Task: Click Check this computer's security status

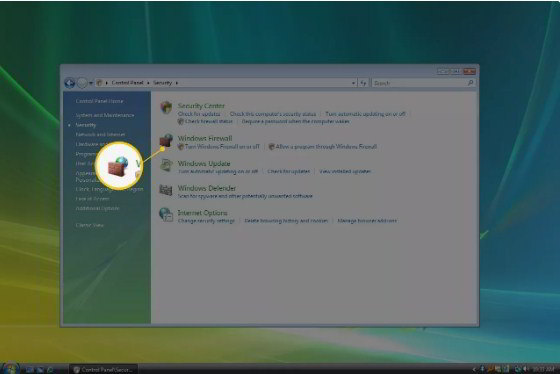Action: (x=272, y=114)
